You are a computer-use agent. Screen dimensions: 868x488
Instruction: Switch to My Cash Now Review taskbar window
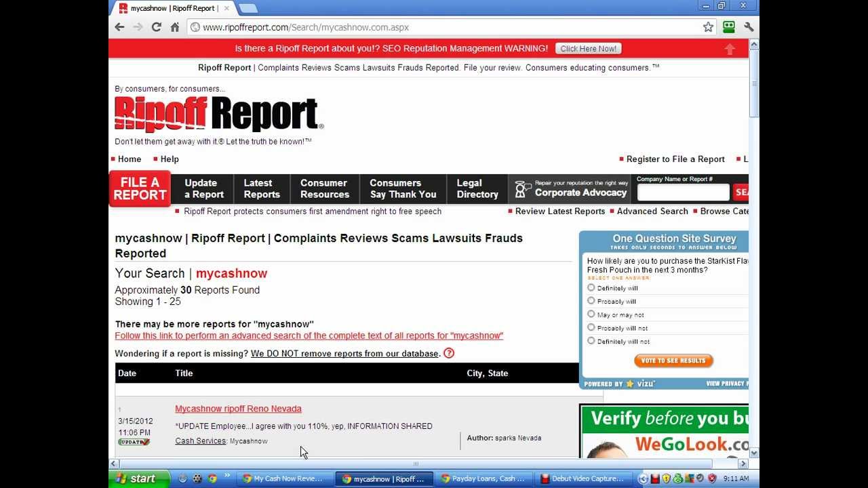pos(284,479)
